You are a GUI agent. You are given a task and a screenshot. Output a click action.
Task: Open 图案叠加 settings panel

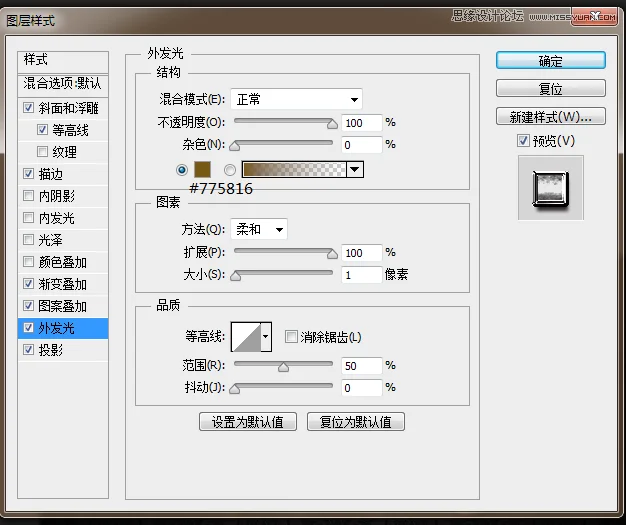[63, 306]
